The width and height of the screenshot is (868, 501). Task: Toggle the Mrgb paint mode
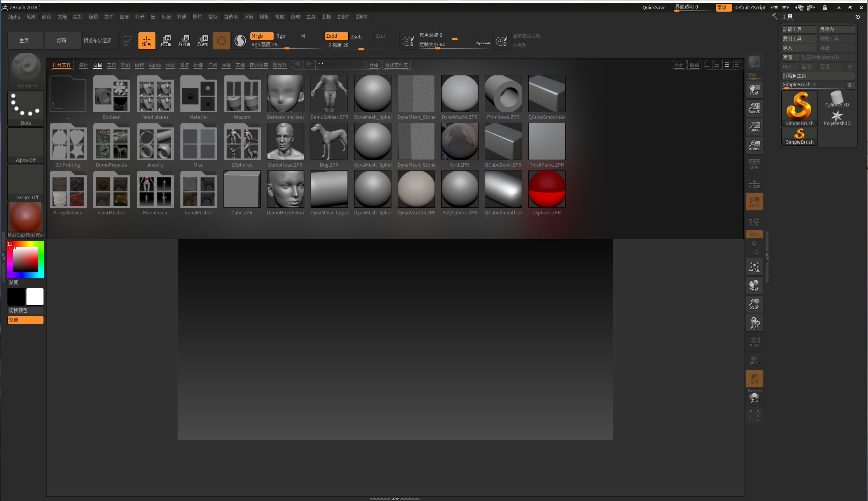261,36
